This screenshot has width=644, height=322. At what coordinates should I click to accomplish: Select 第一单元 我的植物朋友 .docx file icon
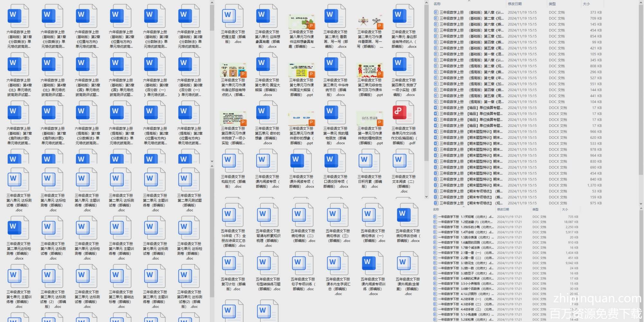[x=335, y=112]
